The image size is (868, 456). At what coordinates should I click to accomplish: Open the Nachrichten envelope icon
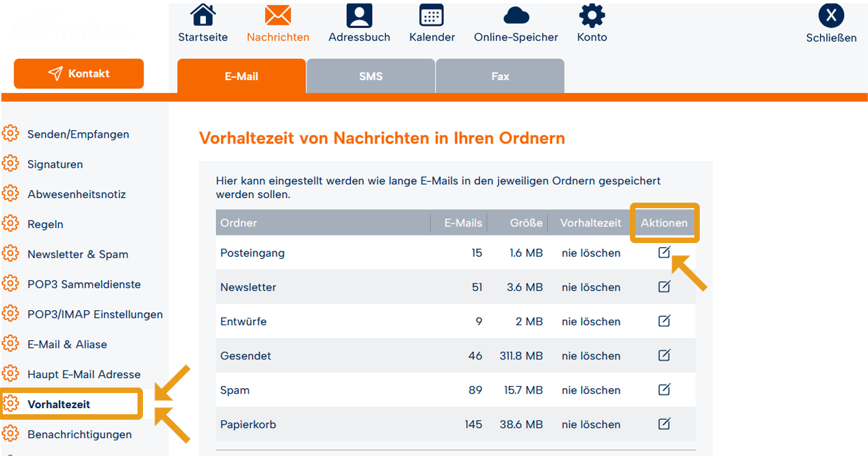[278, 15]
